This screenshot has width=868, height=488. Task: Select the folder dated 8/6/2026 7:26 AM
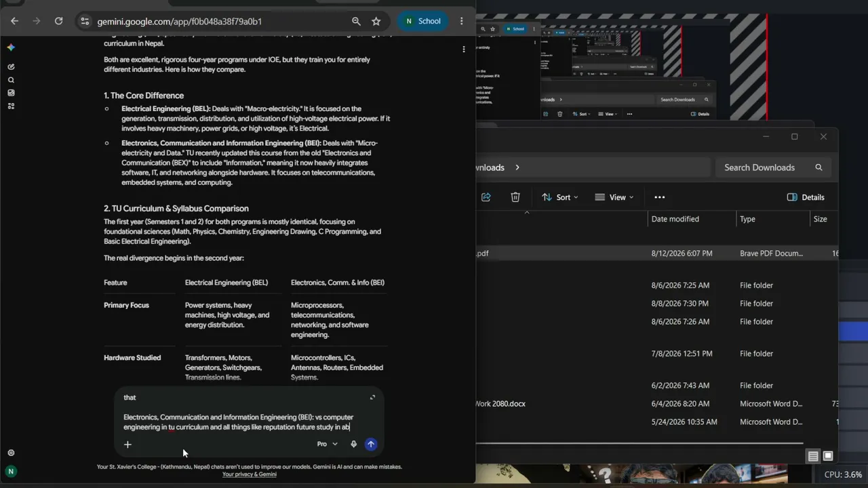pos(656,322)
